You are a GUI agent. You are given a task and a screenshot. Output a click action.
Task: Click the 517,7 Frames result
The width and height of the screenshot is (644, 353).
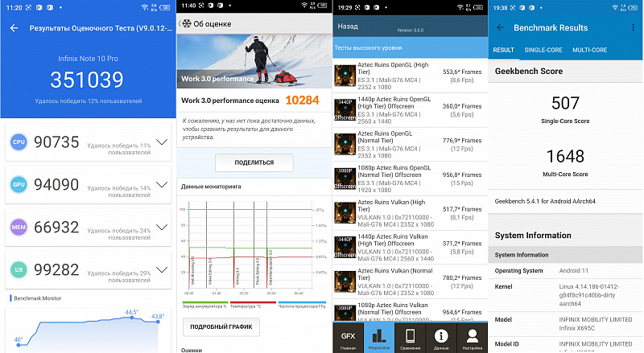click(462, 209)
